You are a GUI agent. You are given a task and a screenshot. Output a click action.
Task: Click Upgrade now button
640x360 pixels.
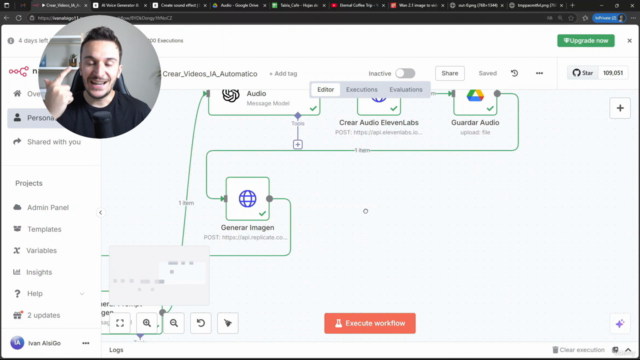tap(586, 41)
